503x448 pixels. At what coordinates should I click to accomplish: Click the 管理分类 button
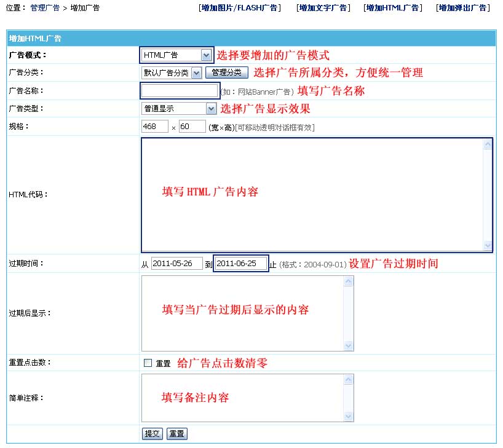(226, 73)
